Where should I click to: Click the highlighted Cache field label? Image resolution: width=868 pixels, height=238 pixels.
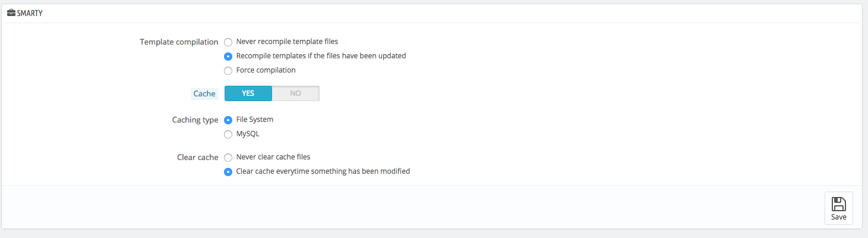[x=204, y=93]
